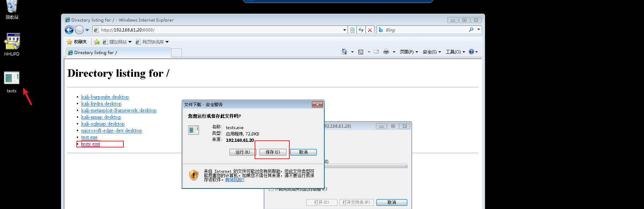Select the Directory listing for / tab
This screenshot has width=644, height=209.
pyautogui.click(x=118, y=53)
